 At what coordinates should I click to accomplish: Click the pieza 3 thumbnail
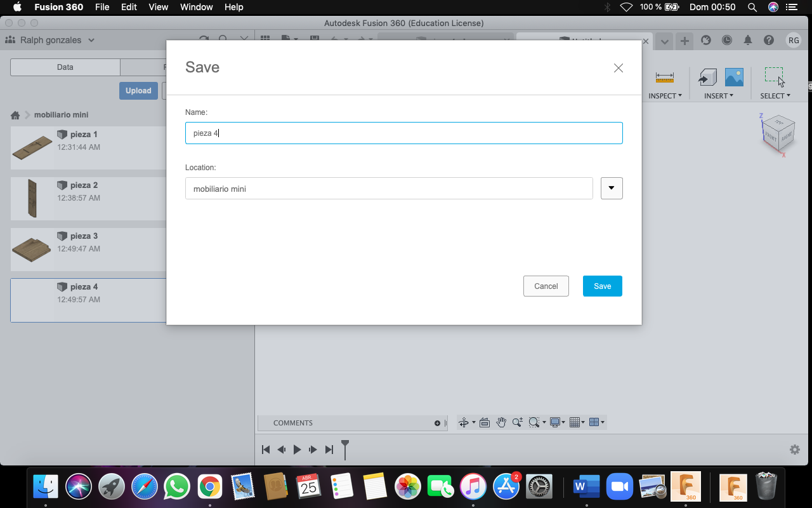32,250
